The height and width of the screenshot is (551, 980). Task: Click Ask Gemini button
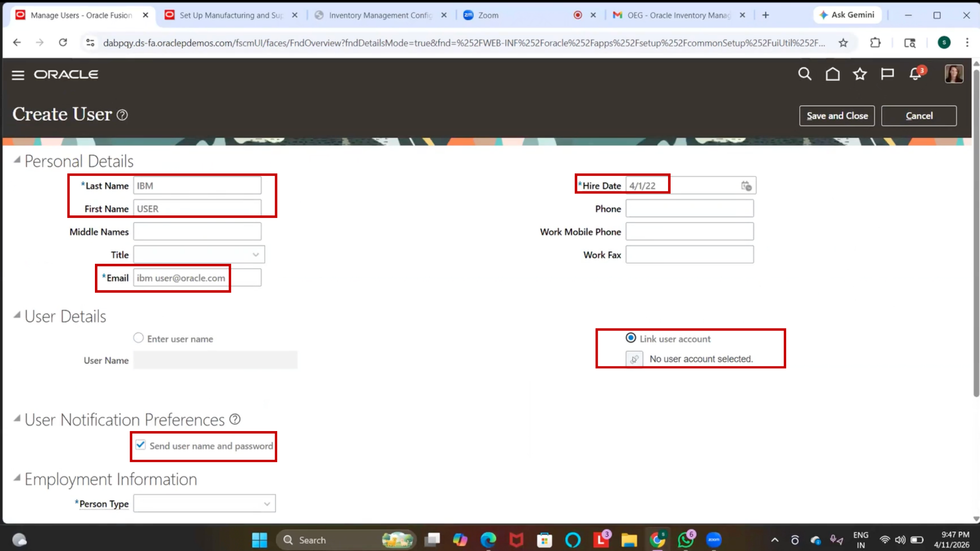click(x=847, y=15)
